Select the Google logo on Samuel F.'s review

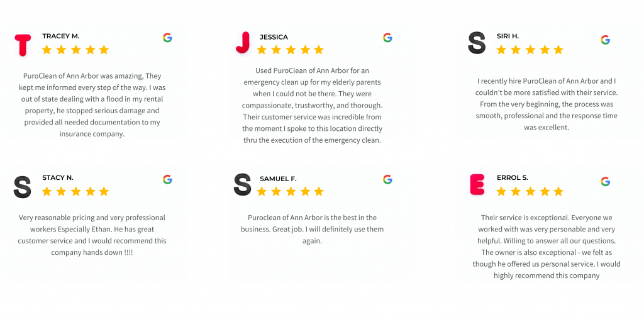coord(387,179)
